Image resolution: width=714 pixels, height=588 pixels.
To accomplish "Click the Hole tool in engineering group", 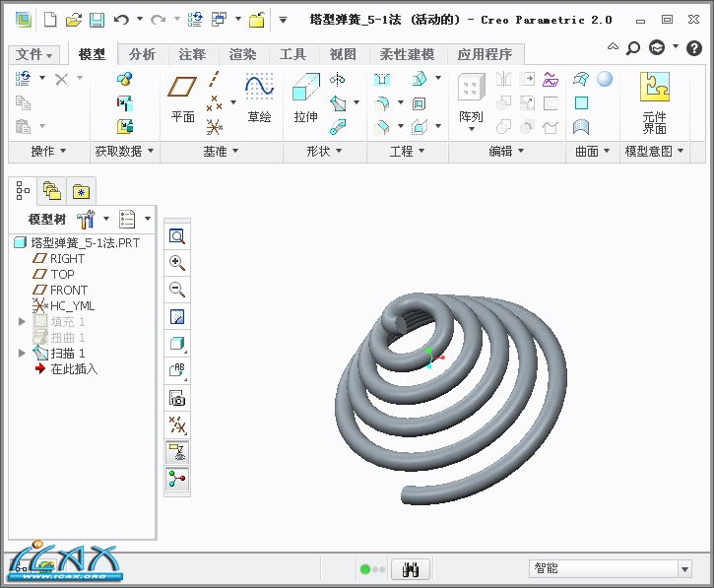I will (x=381, y=80).
